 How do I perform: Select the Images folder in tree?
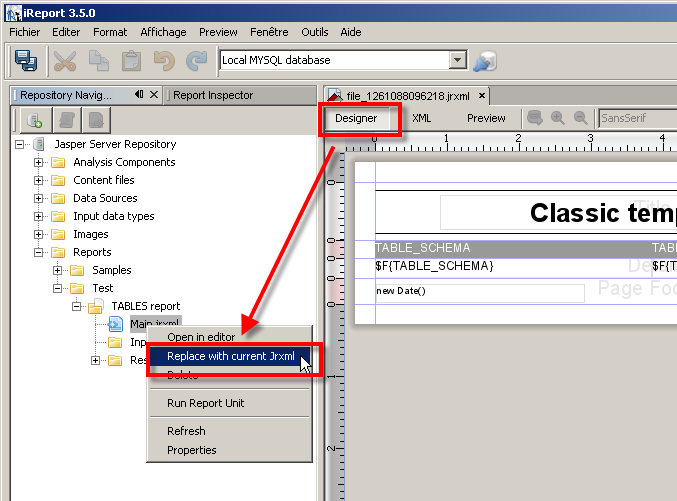pyautogui.click(x=91, y=234)
